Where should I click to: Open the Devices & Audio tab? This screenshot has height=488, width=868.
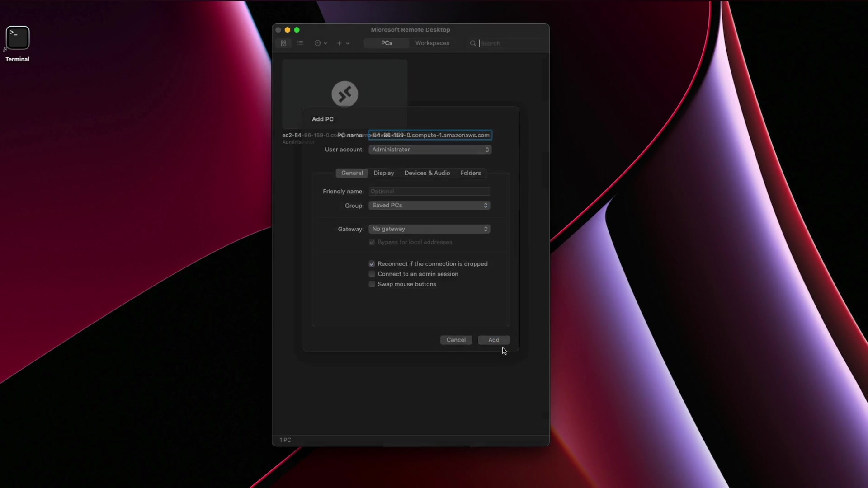click(x=427, y=173)
